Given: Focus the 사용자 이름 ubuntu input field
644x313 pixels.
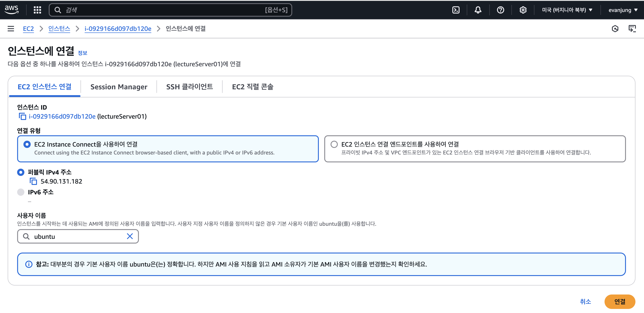Looking at the screenshot, I should click(78, 236).
